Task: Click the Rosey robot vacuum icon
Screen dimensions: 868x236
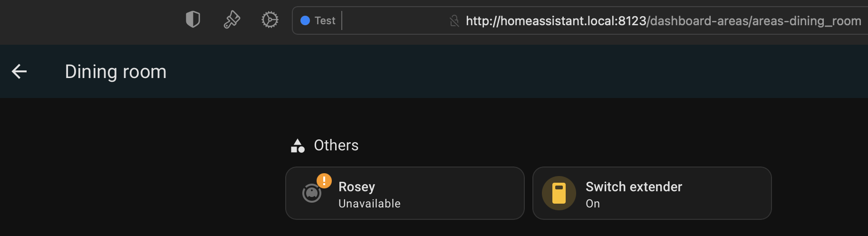Action: pos(311,193)
